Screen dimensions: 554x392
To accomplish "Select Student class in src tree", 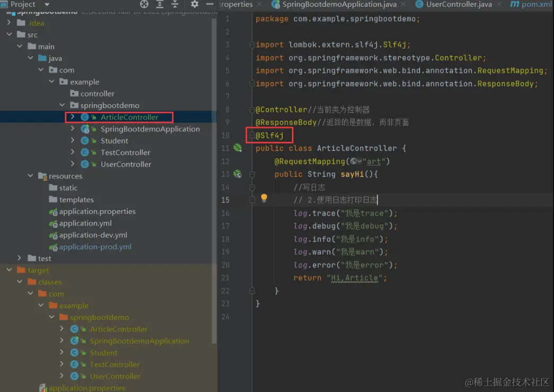I will [114, 140].
